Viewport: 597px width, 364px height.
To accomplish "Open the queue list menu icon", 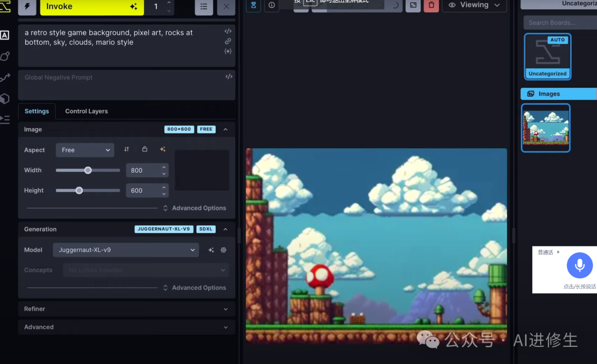I will pos(203,7).
